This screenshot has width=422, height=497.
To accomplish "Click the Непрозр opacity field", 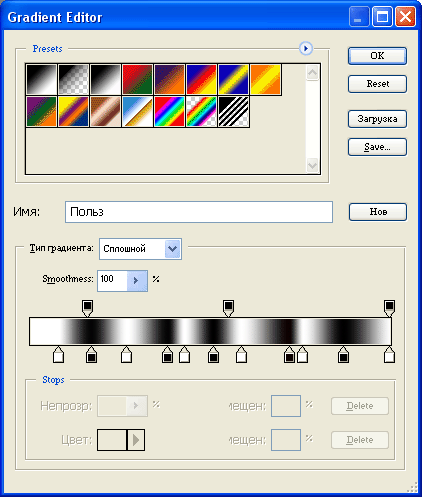I will 112,406.
